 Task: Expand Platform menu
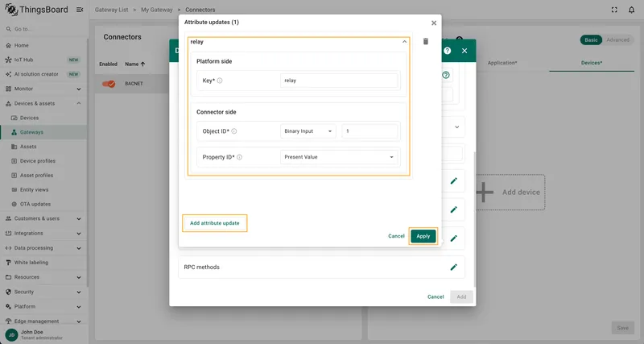pyautogui.click(x=43, y=307)
